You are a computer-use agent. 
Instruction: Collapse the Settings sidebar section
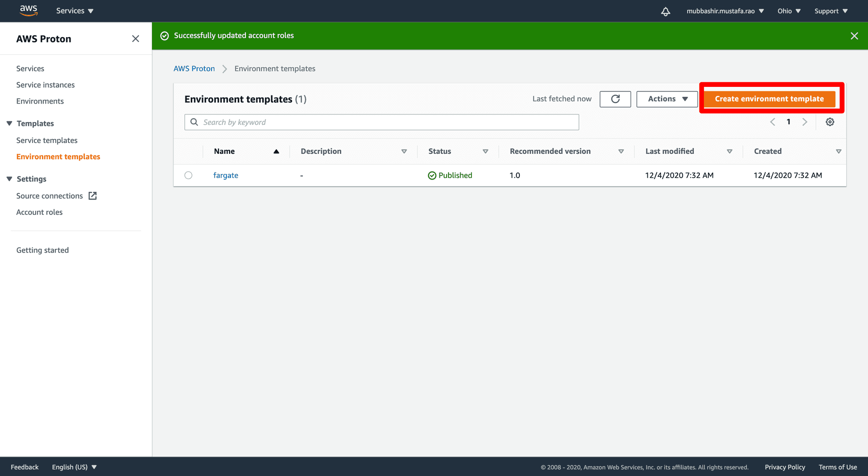[x=9, y=179]
